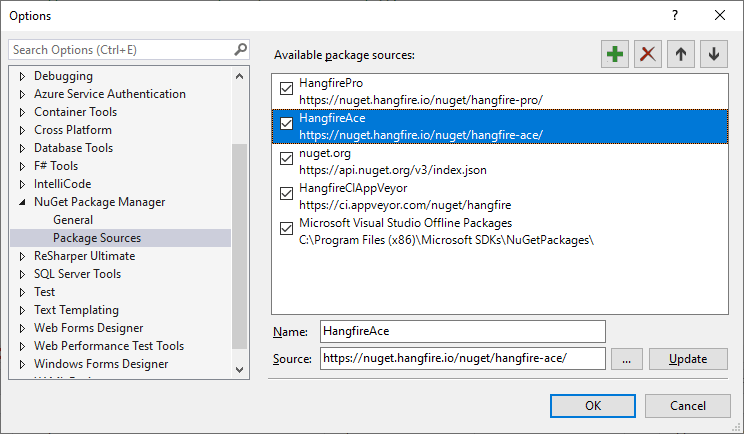Select Microsoft Visual Studio Offline Packages row
744x434 pixels.
click(x=500, y=232)
